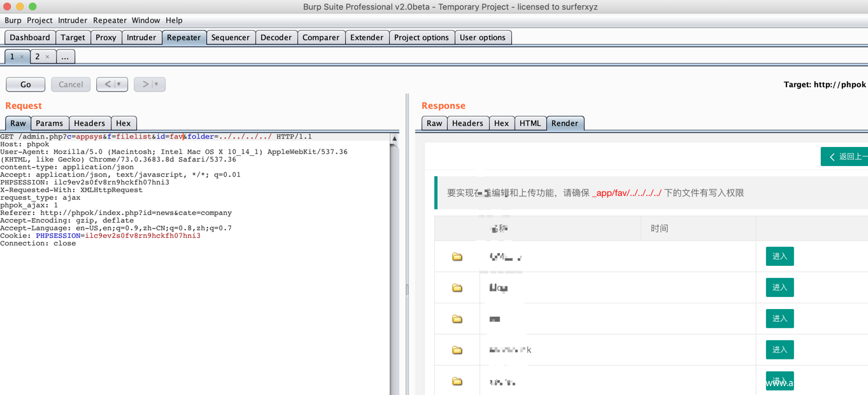Screen dimensions: 868x395
Task: Click the first row's folder icon
Action: pyautogui.click(x=457, y=257)
